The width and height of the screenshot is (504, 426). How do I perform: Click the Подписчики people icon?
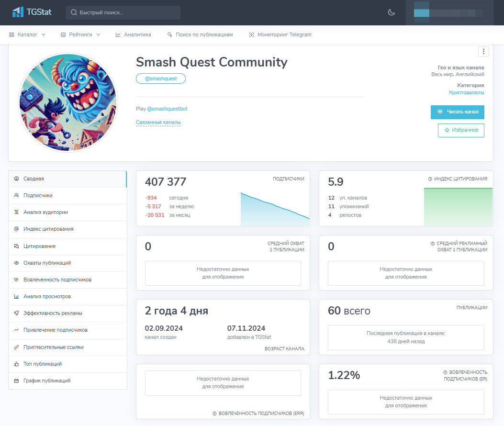pos(16,195)
